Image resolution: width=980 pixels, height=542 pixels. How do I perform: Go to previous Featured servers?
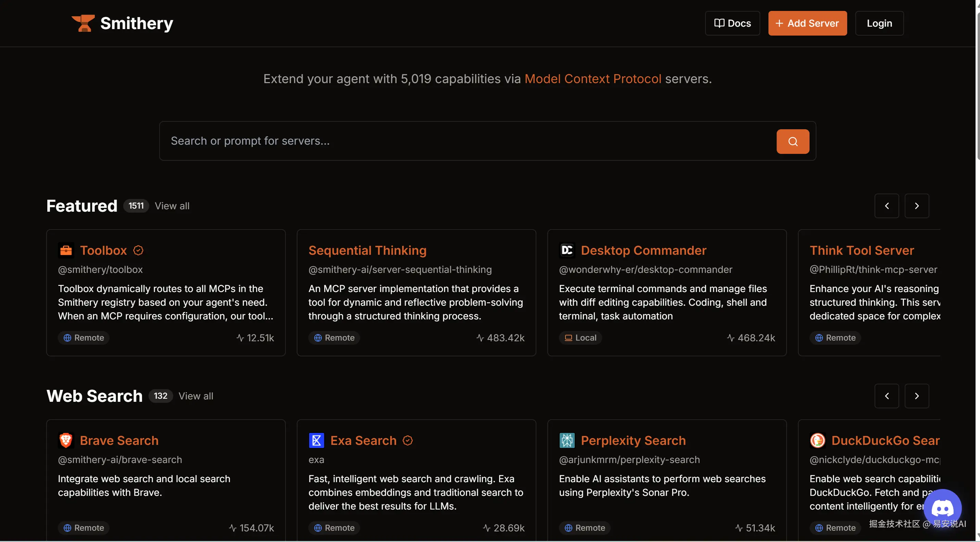coord(887,206)
